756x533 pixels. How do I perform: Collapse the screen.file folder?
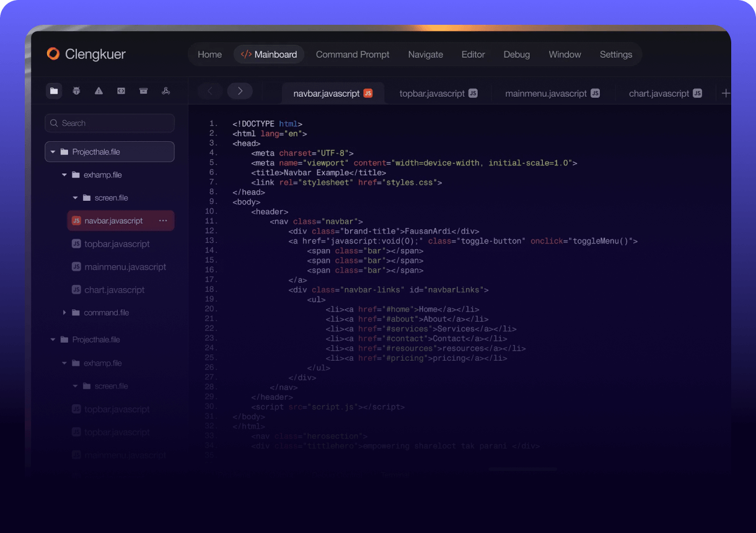(76, 198)
